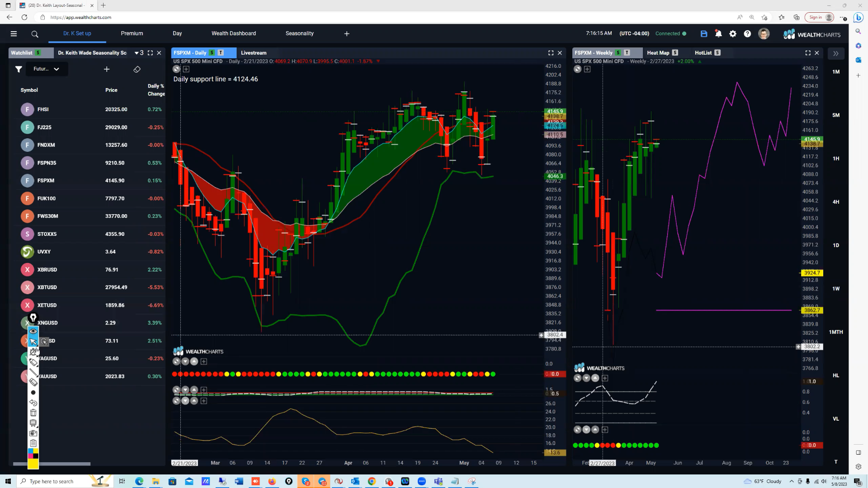Select the line drawing annotation tool
Screen dimensions: 868x488
click(x=33, y=372)
